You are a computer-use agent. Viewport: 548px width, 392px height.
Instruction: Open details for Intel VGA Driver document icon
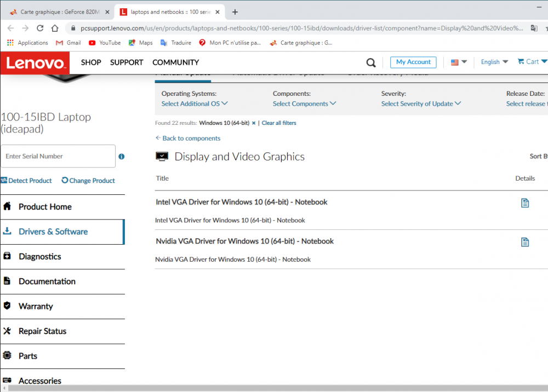pyautogui.click(x=525, y=202)
